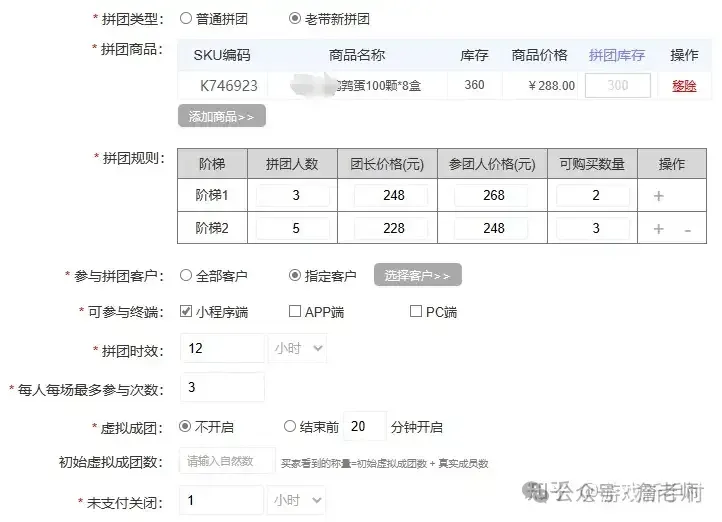The width and height of the screenshot is (722, 522).
Task: Select 不开启 for 虚拟成团
Action: point(185,426)
